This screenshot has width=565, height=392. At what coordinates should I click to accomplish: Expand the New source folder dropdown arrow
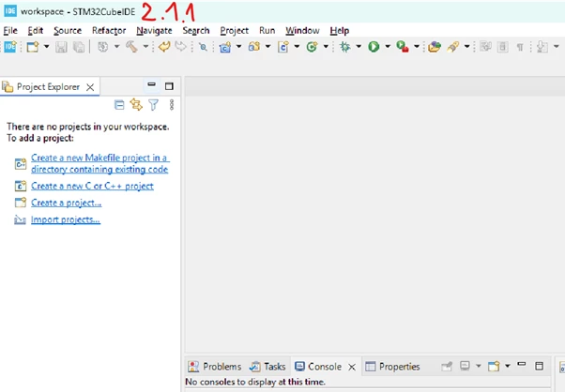pos(267,47)
